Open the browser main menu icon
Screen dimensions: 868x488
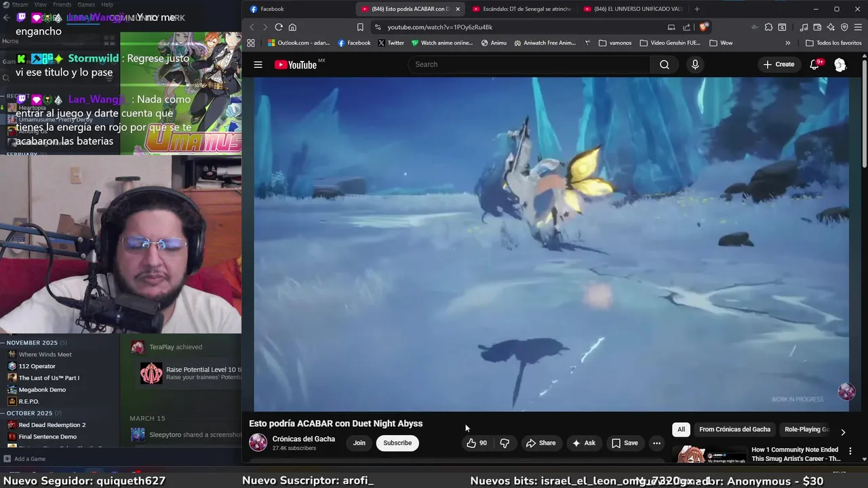[858, 27]
